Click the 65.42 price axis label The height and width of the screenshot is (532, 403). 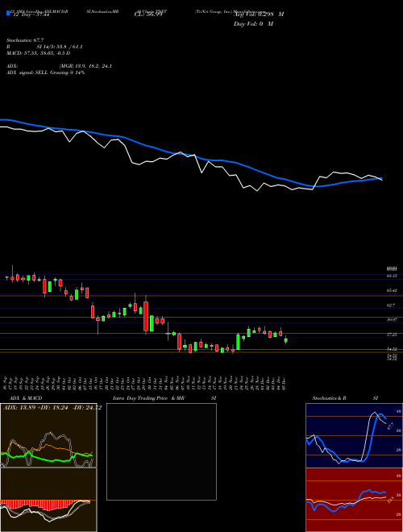[x=392, y=290]
